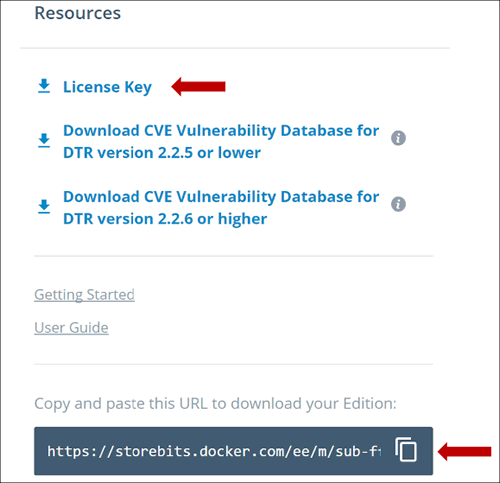The height and width of the screenshot is (483, 500).
Task: Click the License Key download arrow icon
Action: pyautogui.click(x=44, y=86)
